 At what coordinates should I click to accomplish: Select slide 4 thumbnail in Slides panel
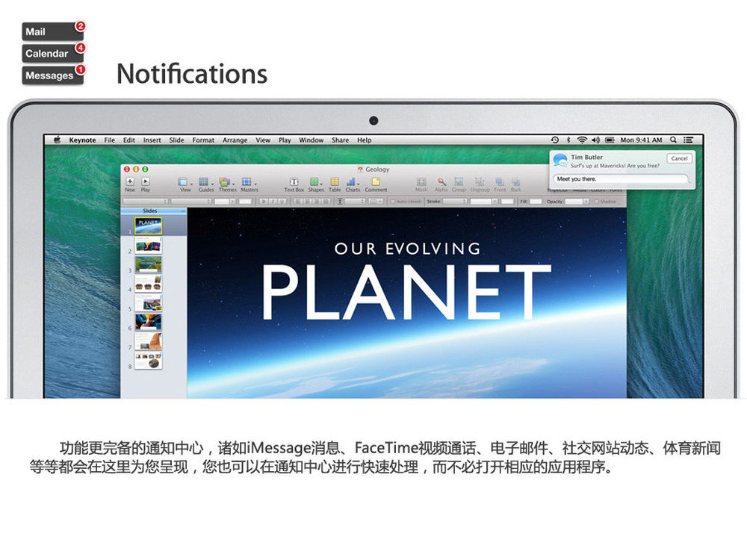pos(148,283)
